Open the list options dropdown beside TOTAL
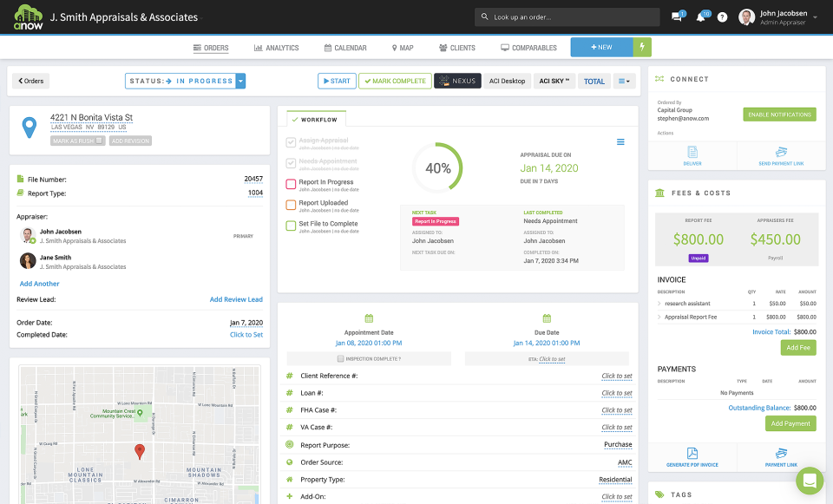The width and height of the screenshot is (833, 504). click(623, 80)
